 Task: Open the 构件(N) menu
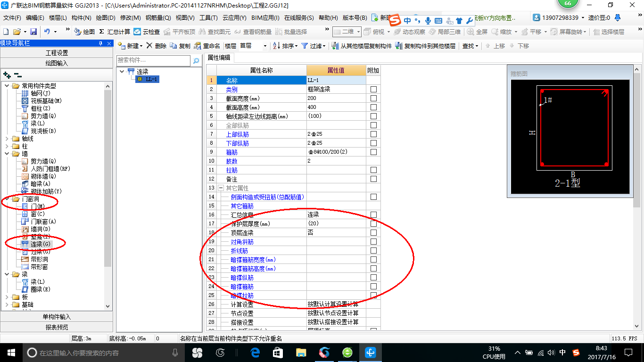pyautogui.click(x=81, y=18)
